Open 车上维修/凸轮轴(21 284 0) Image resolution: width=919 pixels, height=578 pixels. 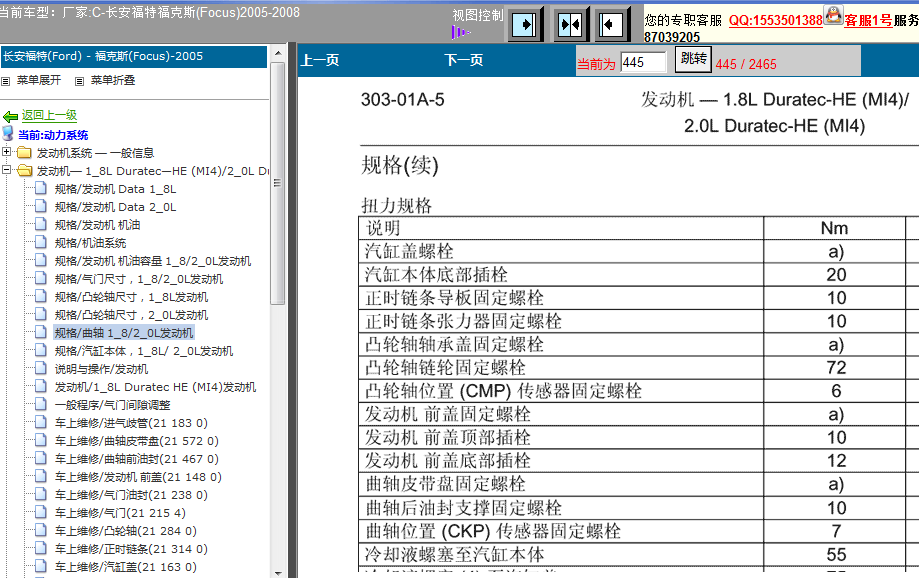point(125,531)
